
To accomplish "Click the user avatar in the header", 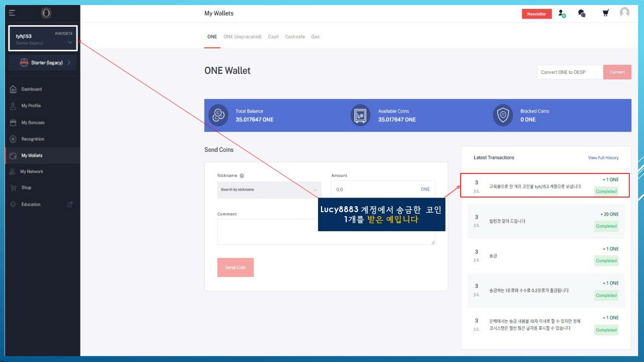I will [624, 13].
